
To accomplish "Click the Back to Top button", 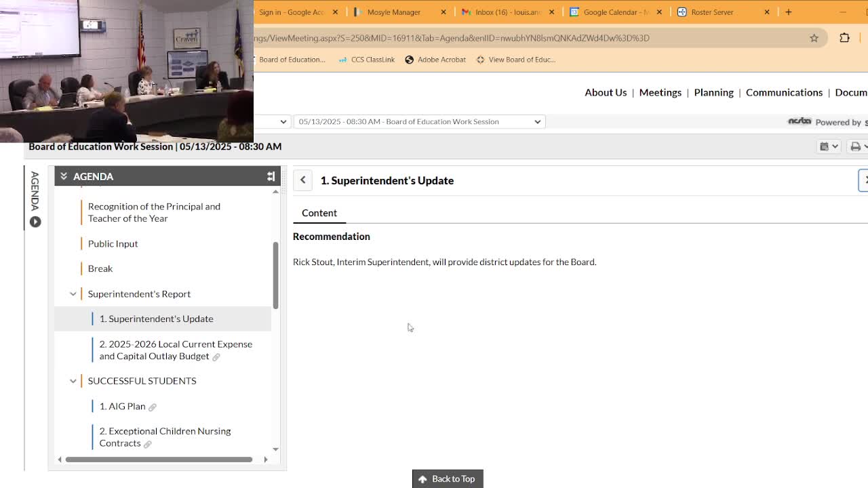I will pyautogui.click(x=448, y=479).
